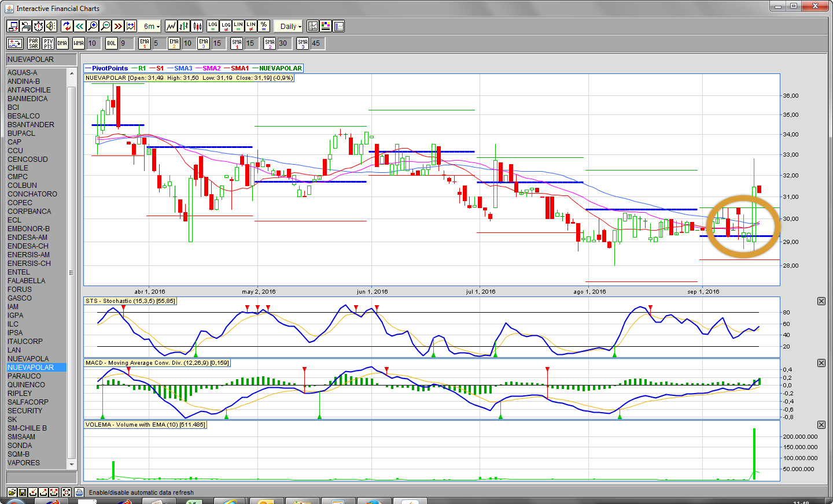Select FALABELLA in the stock list
The height and width of the screenshot is (504, 833).
coord(26,281)
